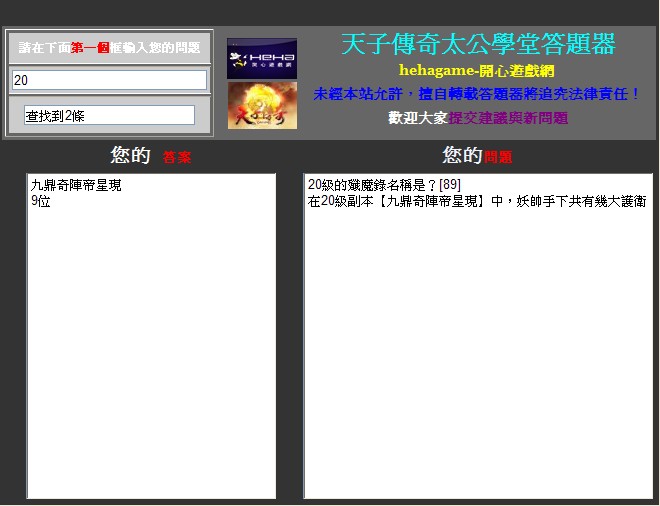
Task: Open the HeHa 開心遊戲網 logo banner
Action: (x=262, y=59)
